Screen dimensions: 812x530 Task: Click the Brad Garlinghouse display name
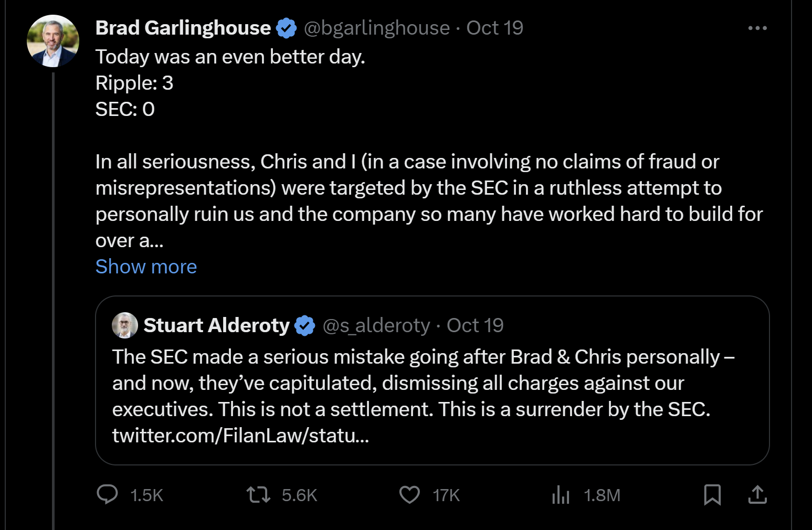(183, 28)
